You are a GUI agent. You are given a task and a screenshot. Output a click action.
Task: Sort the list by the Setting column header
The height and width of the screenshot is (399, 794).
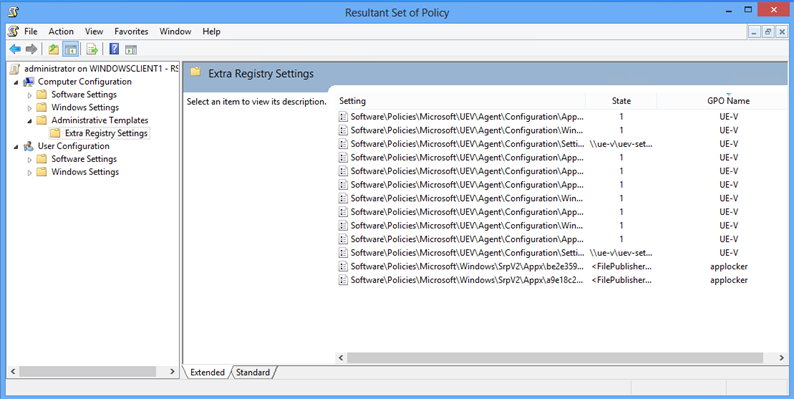[460, 101]
